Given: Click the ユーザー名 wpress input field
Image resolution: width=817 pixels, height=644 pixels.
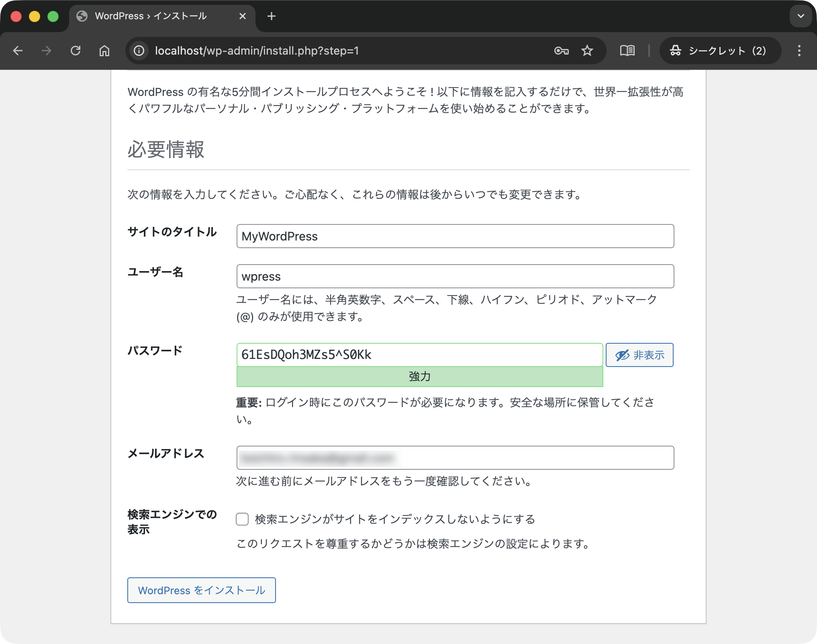Looking at the screenshot, I should [455, 276].
